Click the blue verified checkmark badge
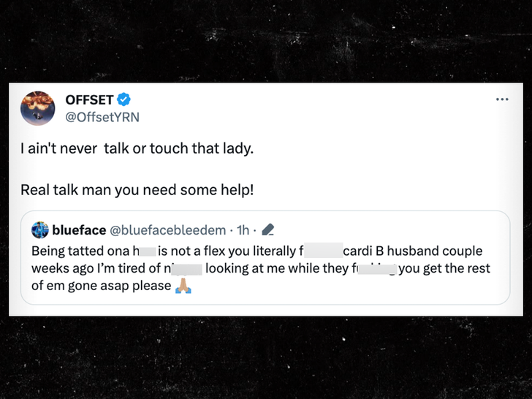 (x=125, y=99)
